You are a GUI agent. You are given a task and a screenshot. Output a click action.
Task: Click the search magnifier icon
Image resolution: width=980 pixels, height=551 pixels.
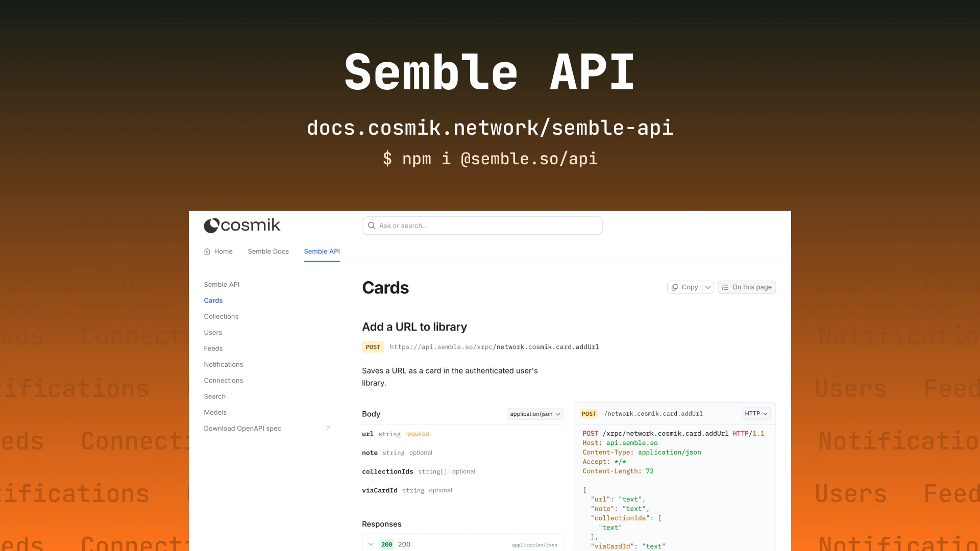point(372,226)
